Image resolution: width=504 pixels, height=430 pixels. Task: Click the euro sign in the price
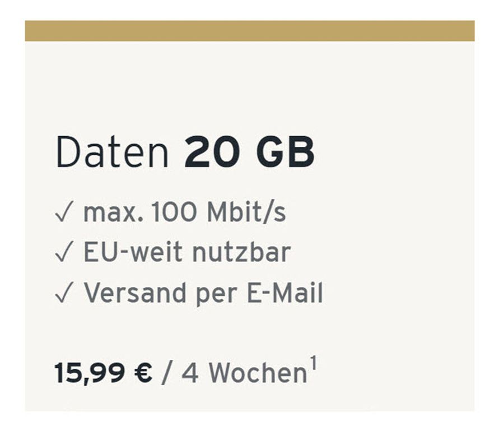pyautogui.click(x=143, y=373)
